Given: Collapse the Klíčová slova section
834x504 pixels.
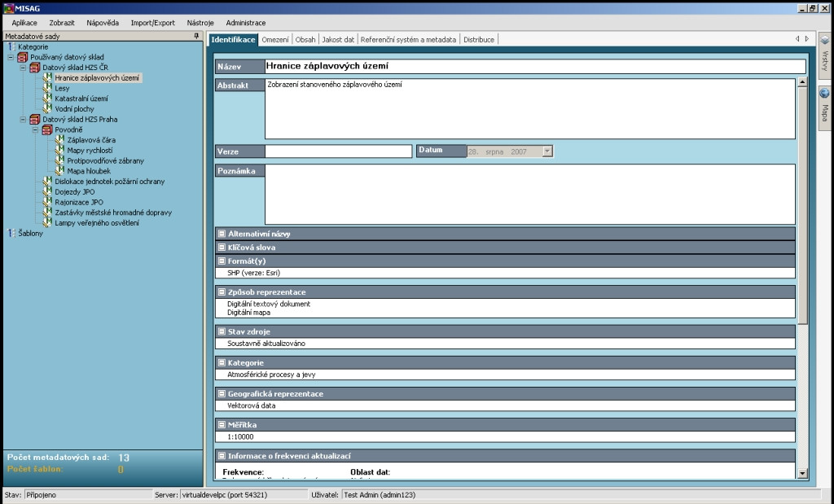Looking at the screenshot, I should [x=222, y=248].
